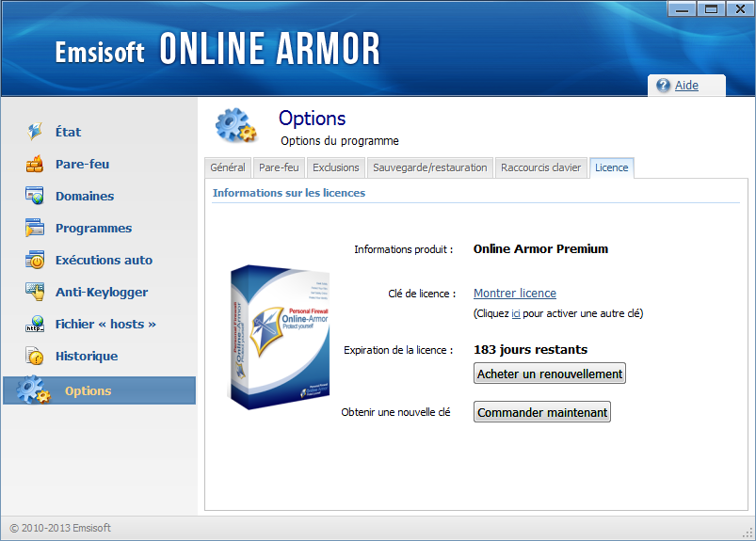Click the 'Clé de licence :' label
This screenshot has height=541, width=756.
click(x=422, y=294)
